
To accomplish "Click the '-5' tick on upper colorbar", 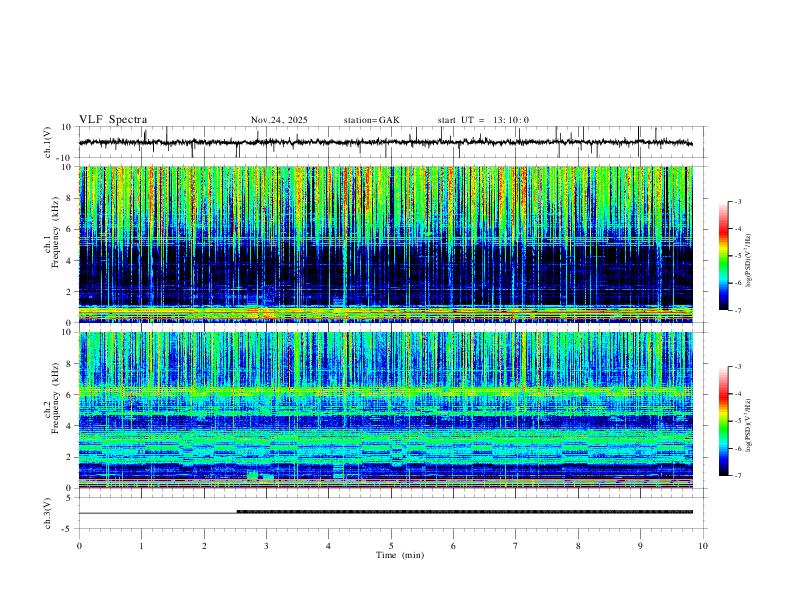I will tap(738, 256).
